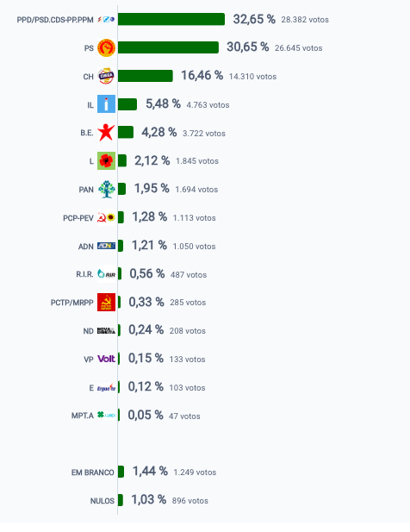Screen dimensions: 410x532
Task: Click the EM BRANCO label
Action: pyautogui.click(x=92, y=473)
